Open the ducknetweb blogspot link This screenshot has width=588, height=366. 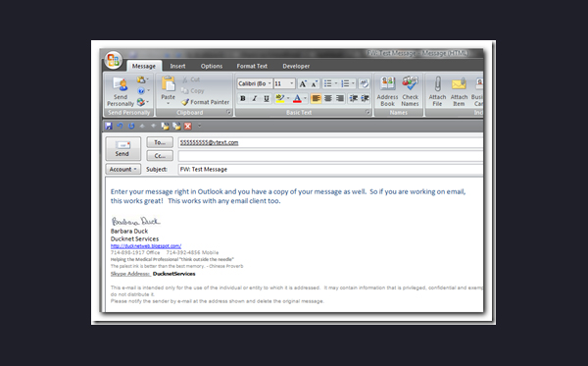point(146,246)
